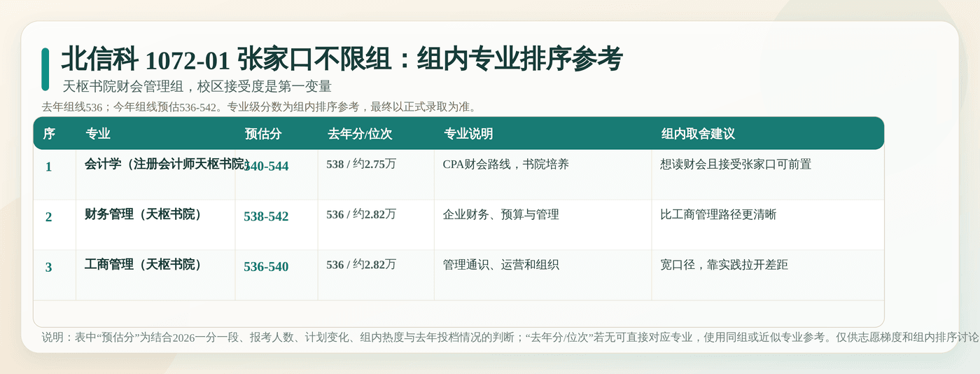Click the description 企业财务、预算与管理
The image size is (980, 374).
[501, 214]
